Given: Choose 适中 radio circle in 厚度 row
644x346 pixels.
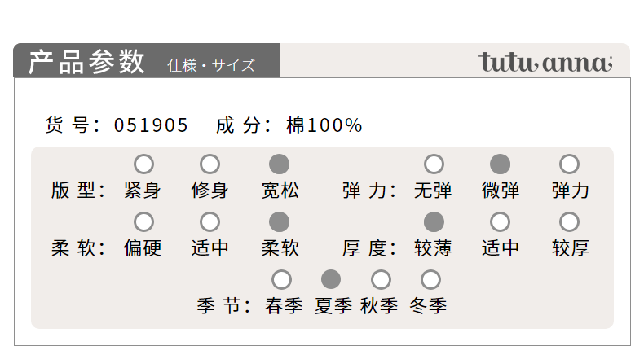Looking at the screenshot, I should click(501, 221).
